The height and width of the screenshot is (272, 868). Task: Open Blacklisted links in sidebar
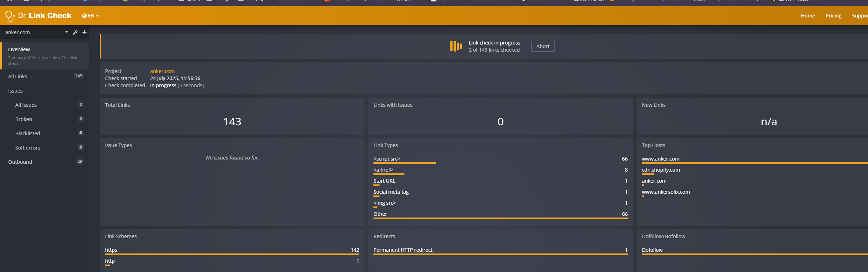point(45,133)
